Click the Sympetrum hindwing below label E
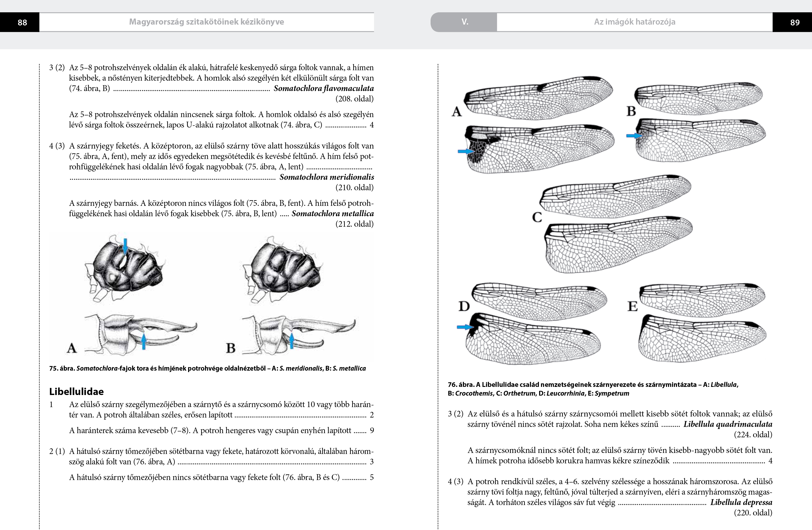812x530 pixels. [x=702, y=338]
